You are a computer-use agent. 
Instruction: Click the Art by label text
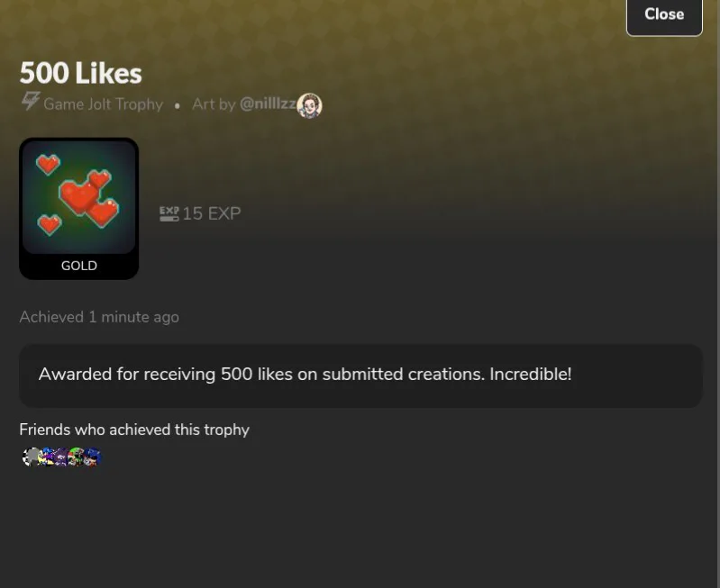pos(214,104)
